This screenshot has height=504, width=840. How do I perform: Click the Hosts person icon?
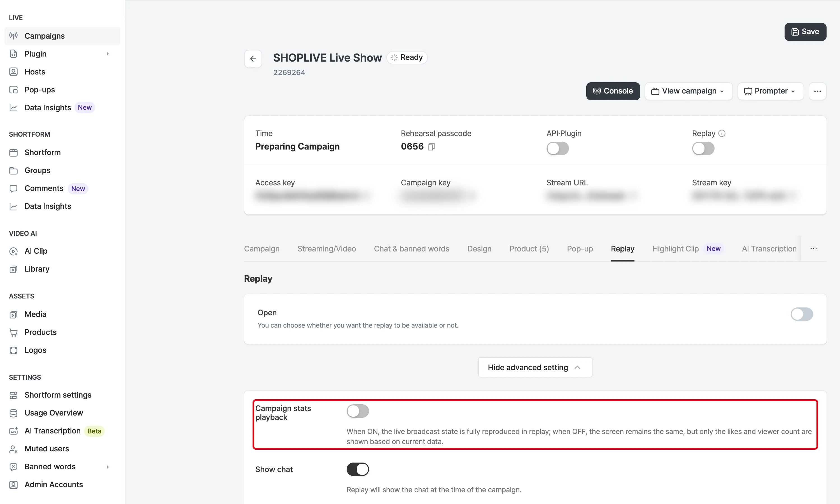coord(13,72)
